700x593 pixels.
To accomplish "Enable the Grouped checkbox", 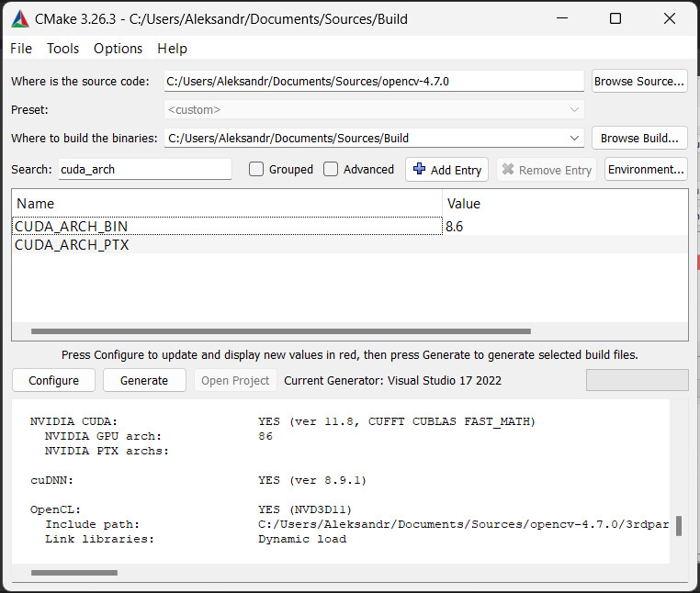I will tap(255, 169).
